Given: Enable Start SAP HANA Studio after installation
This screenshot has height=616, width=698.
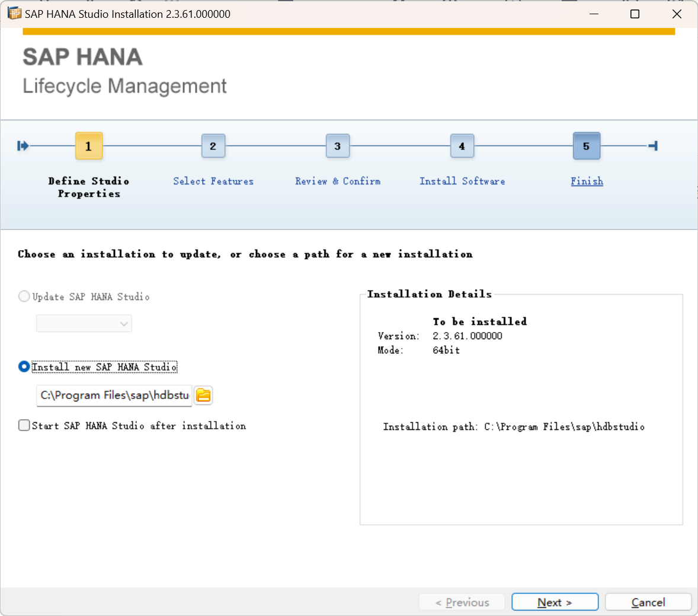Looking at the screenshot, I should (x=24, y=425).
